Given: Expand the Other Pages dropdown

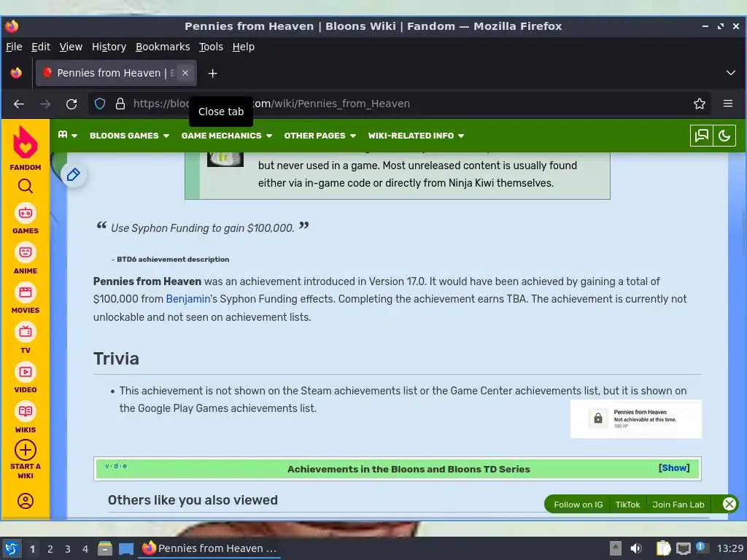Looking at the screenshot, I should pyautogui.click(x=320, y=136).
